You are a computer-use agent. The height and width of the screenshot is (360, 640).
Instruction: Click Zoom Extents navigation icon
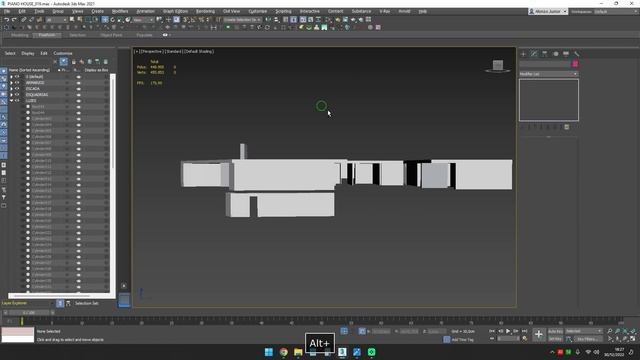(x=624, y=331)
